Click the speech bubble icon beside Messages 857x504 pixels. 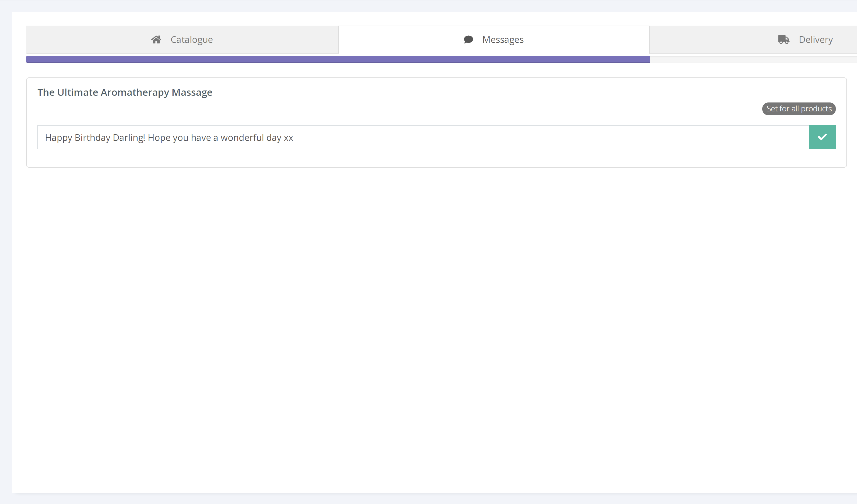coord(468,40)
